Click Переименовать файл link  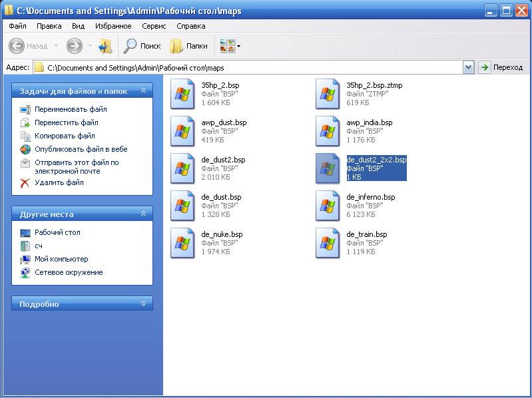pos(71,109)
